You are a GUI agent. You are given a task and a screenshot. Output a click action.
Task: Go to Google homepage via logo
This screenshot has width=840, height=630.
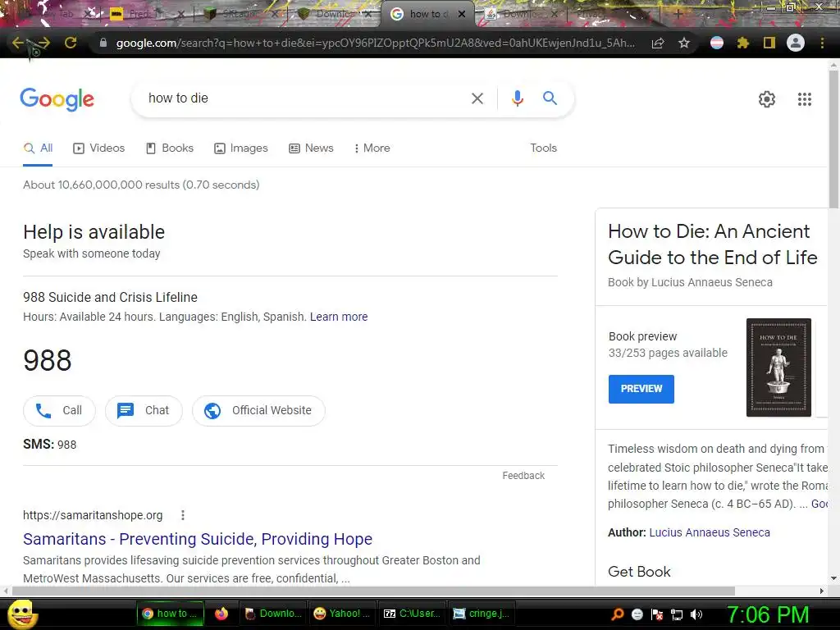57,99
